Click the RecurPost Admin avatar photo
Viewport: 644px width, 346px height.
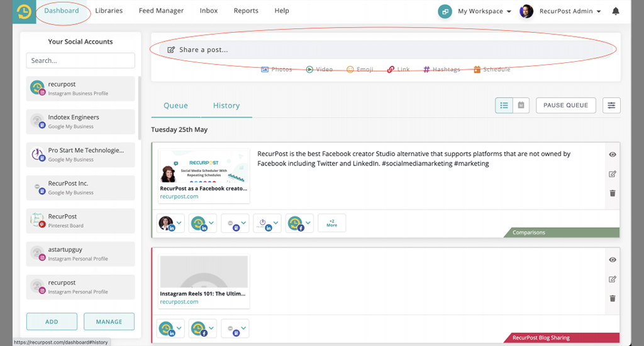coord(526,11)
